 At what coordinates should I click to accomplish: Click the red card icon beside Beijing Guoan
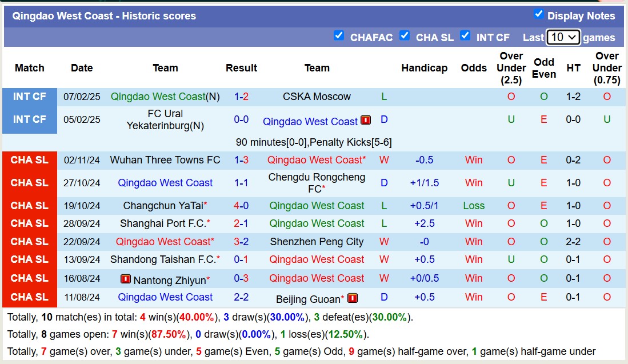coord(353,298)
